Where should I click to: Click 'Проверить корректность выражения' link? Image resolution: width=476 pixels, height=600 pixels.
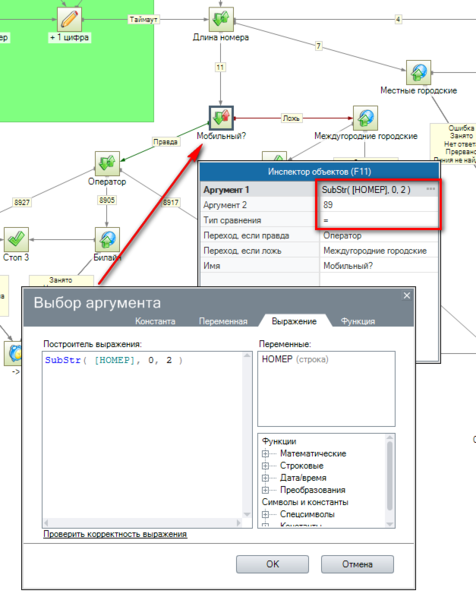pyautogui.click(x=115, y=534)
